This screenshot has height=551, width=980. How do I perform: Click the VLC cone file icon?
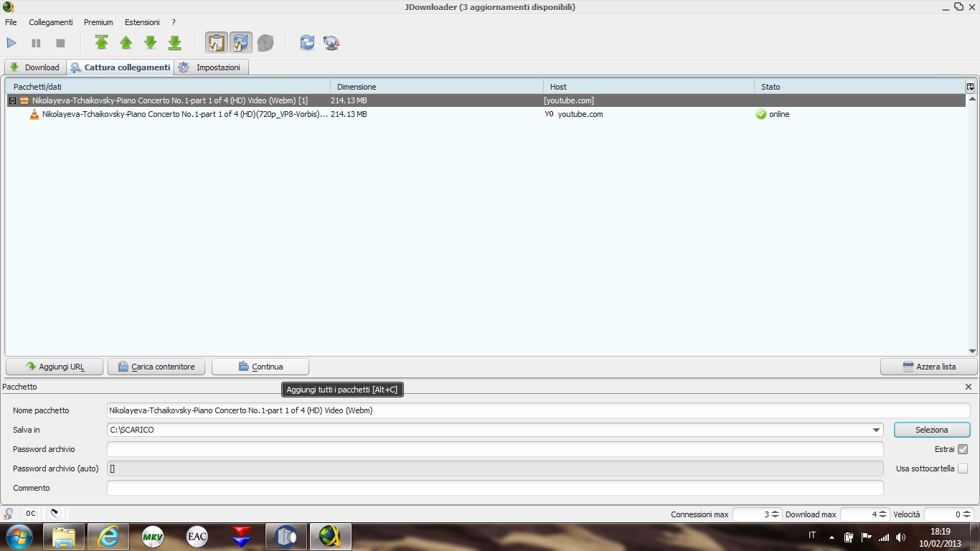point(34,114)
